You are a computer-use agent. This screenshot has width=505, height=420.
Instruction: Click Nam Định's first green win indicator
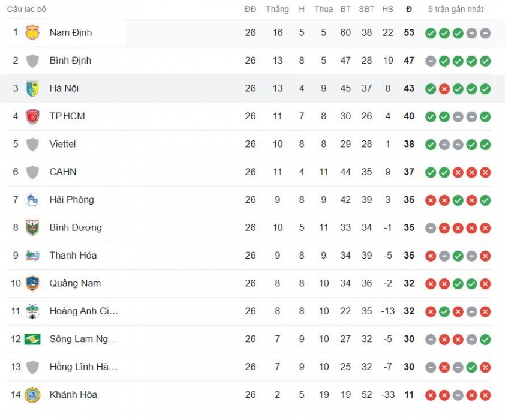click(x=431, y=33)
